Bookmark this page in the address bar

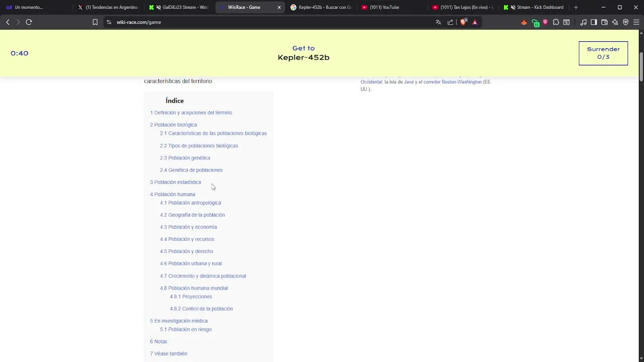[95, 22]
